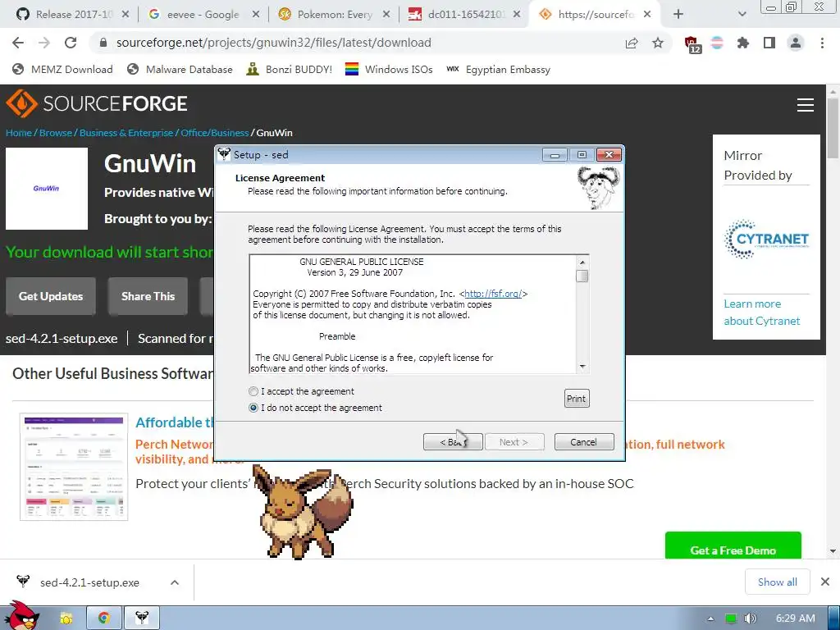Image resolution: width=840 pixels, height=630 pixels.
Task: Click the page vertical scrollbar thumb
Action: click(833, 127)
